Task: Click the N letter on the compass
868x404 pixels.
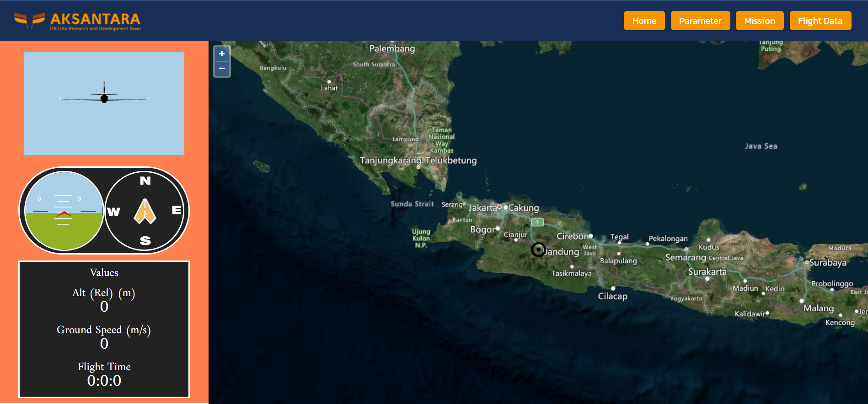Action: tap(145, 181)
